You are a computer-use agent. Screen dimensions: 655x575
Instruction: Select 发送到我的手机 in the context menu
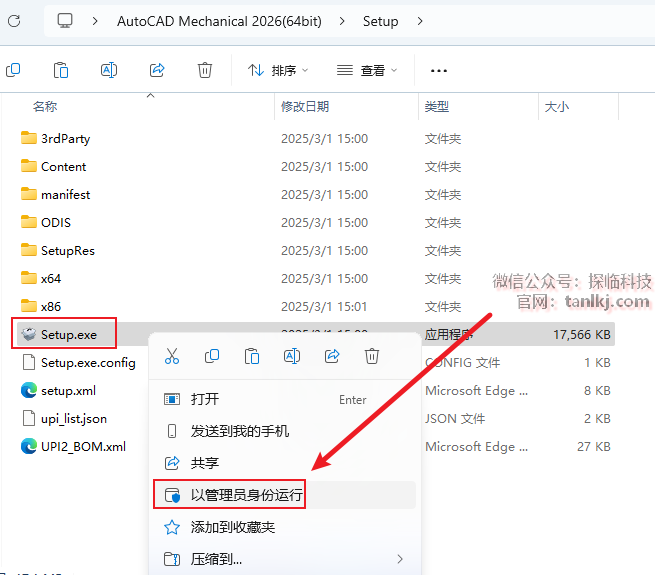pos(285,431)
